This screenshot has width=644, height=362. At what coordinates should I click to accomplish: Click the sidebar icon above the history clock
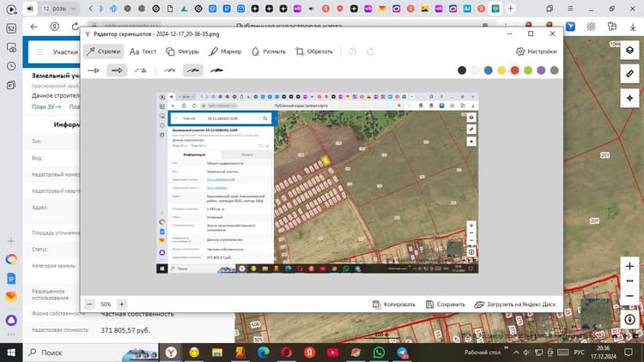[x=11, y=48]
